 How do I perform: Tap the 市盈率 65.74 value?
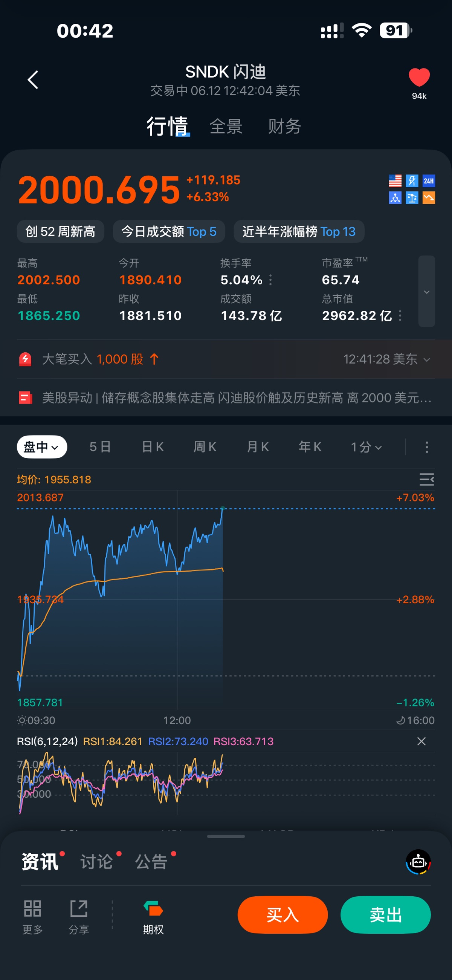pyautogui.click(x=341, y=280)
